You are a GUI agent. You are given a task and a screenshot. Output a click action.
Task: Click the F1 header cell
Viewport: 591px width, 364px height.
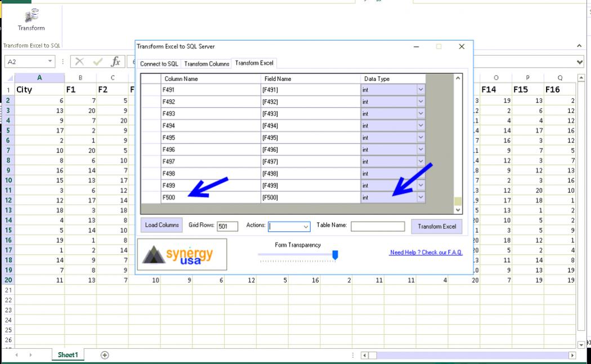pyautogui.click(x=80, y=89)
